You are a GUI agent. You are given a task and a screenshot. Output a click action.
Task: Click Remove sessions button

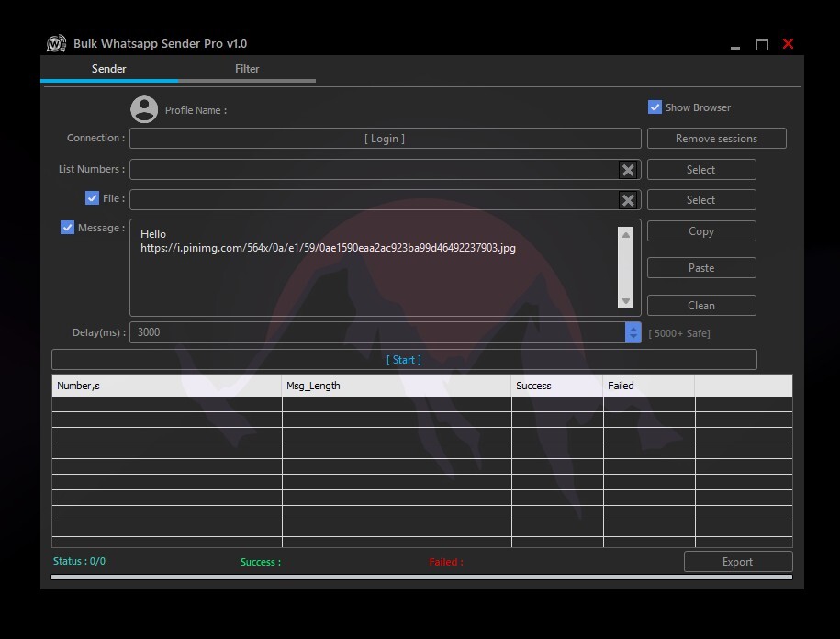pos(716,139)
